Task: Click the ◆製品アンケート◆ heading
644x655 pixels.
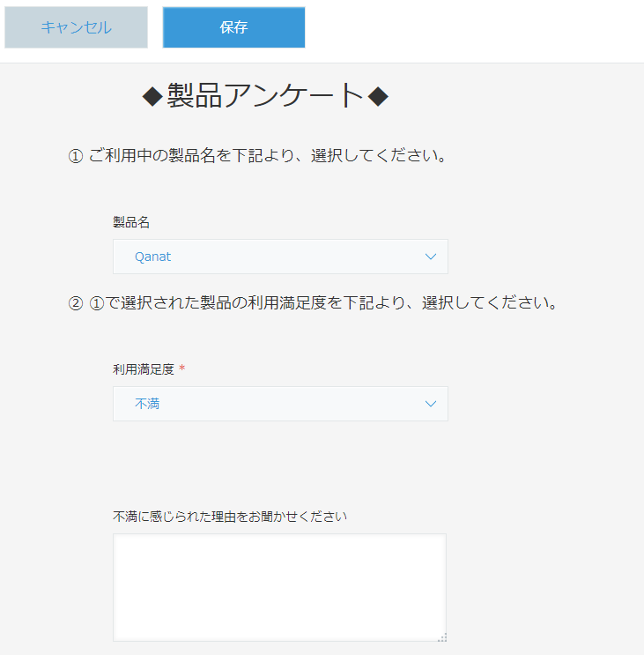Action: click(x=265, y=96)
